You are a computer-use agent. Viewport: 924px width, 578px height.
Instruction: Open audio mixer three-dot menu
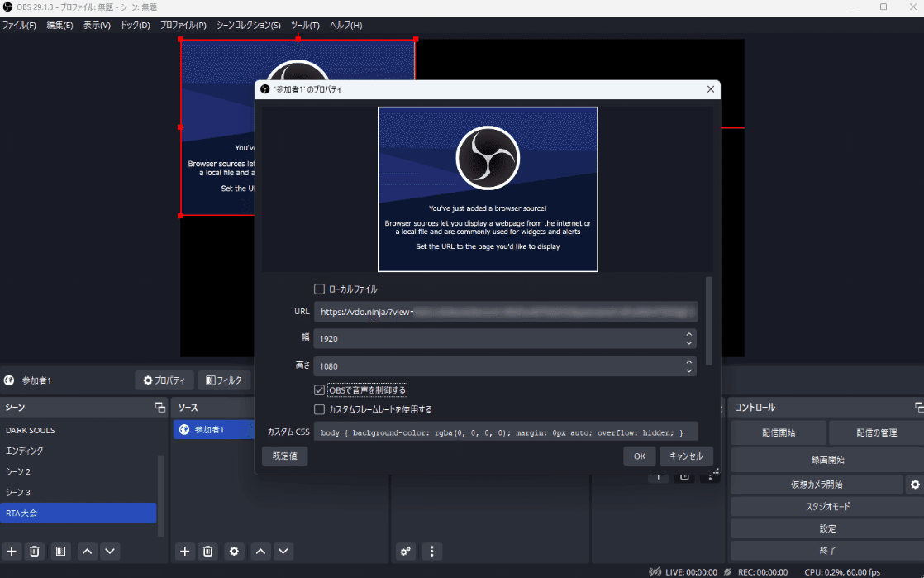(432, 551)
